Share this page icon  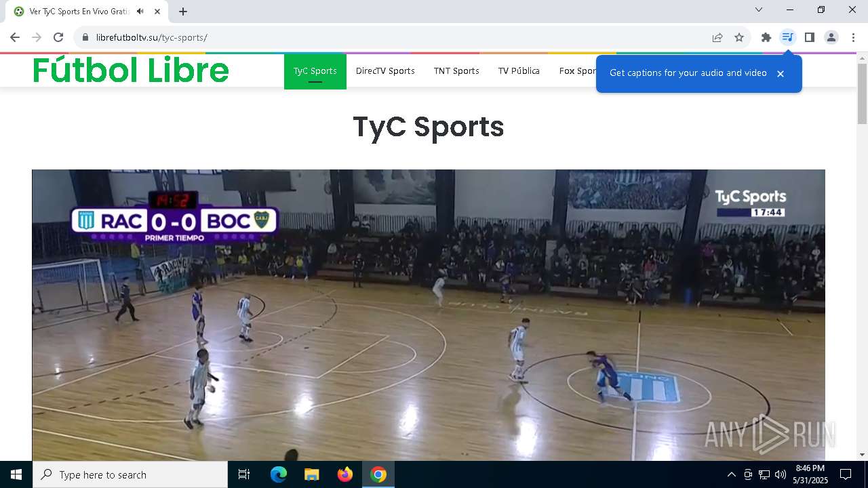(x=717, y=37)
